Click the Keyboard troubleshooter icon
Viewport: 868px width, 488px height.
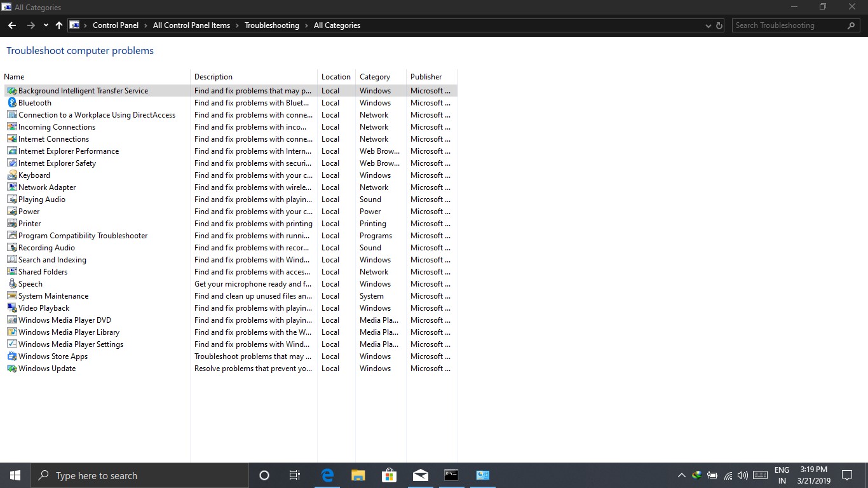click(12, 175)
